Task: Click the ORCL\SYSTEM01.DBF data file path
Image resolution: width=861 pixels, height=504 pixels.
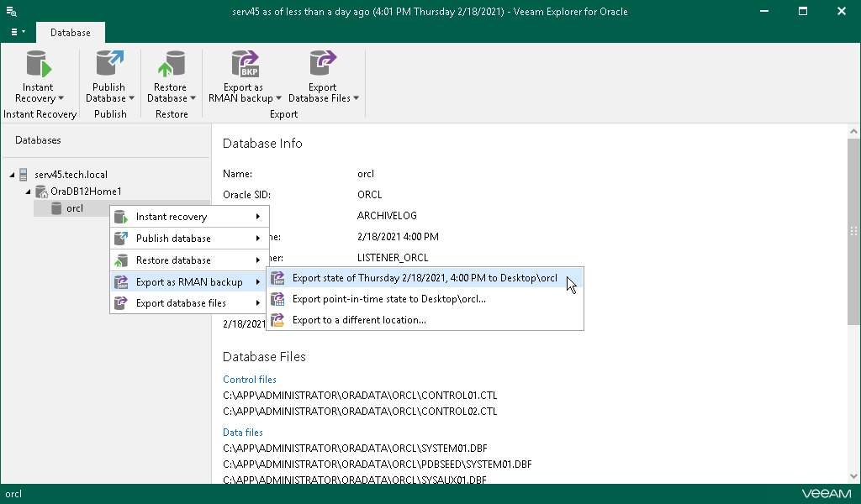Action: (355, 448)
